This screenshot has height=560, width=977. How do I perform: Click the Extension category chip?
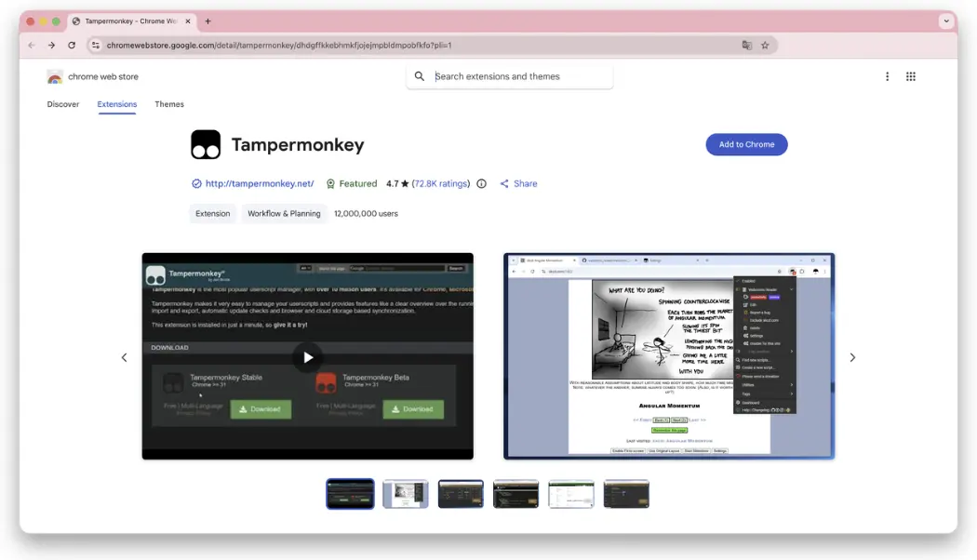212,214
